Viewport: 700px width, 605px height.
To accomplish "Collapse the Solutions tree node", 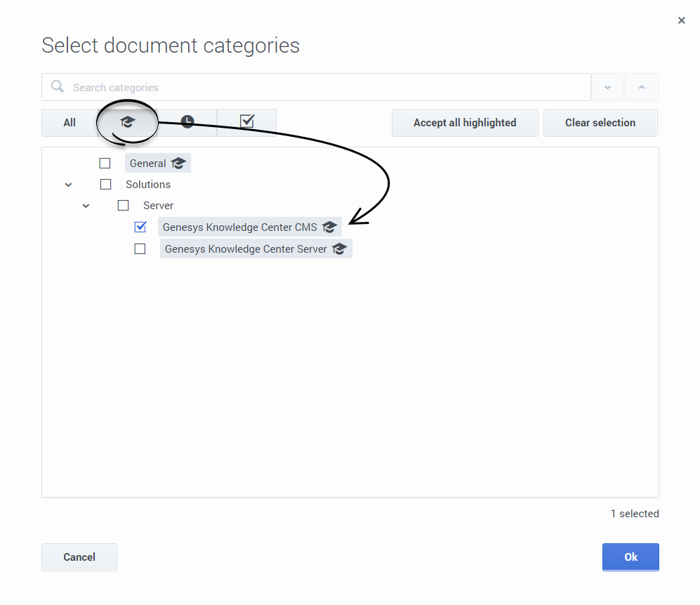I will pyautogui.click(x=68, y=185).
